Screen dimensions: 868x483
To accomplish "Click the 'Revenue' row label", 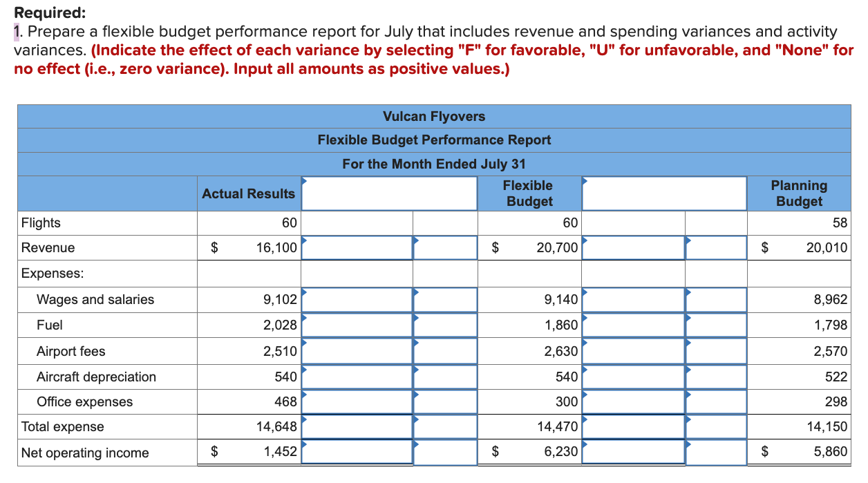I will click(x=48, y=248).
